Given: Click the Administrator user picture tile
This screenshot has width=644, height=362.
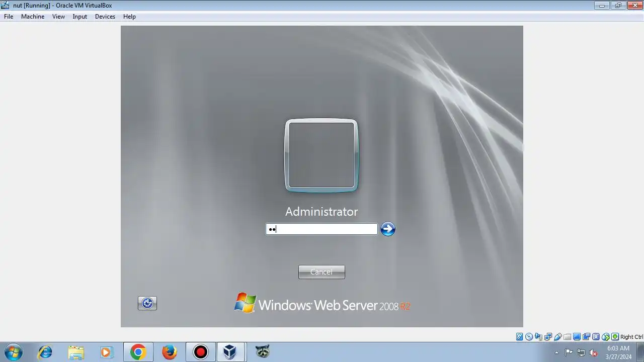Looking at the screenshot, I should [321, 155].
